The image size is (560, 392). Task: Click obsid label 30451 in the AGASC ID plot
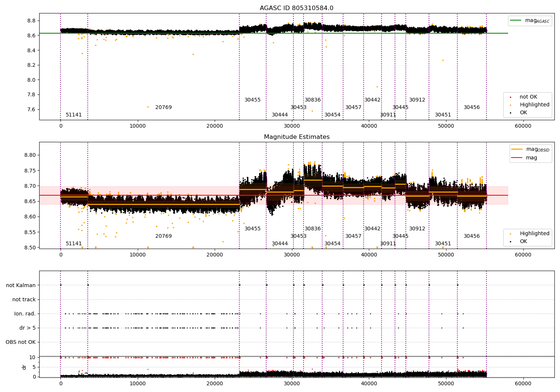pos(443,115)
